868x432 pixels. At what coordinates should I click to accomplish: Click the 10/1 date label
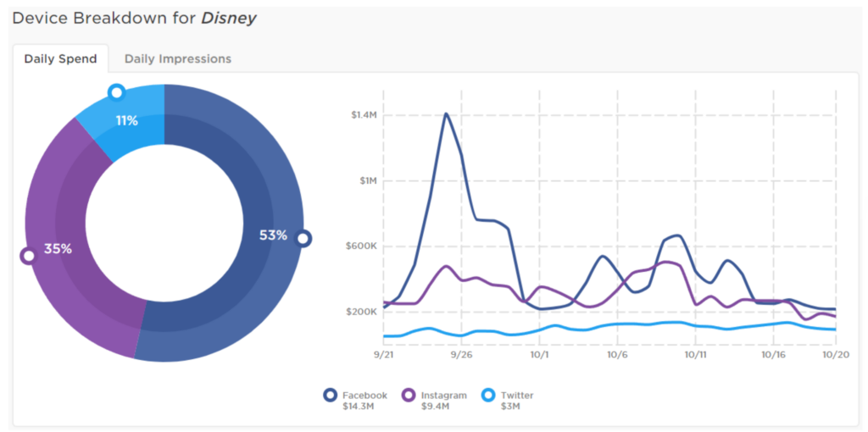pyautogui.click(x=538, y=355)
